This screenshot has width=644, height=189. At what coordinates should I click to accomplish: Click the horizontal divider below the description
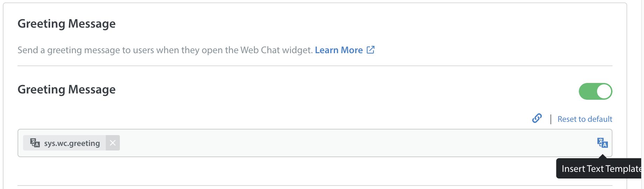(x=315, y=66)
